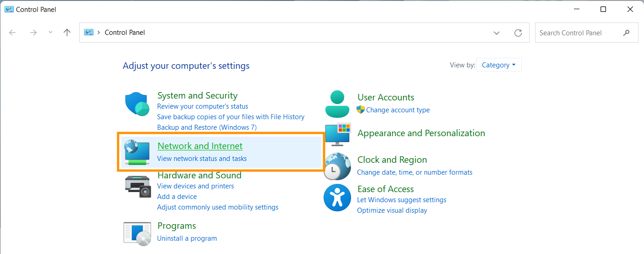Image resolution: width=644 pixels, height=254 pixels.
Task: Open Appearance and Personalization category
Action: point(421,133)
